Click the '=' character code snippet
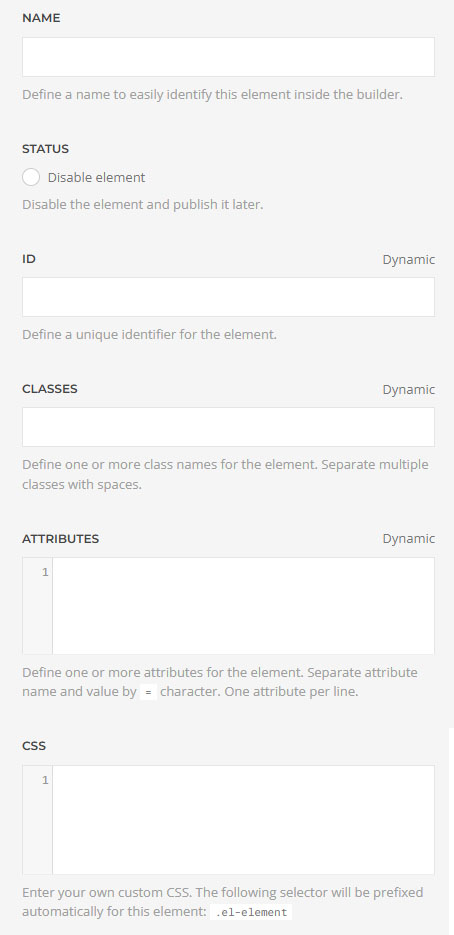The width and height of the screenshot is (454, 935). click(x=148, y=693)
